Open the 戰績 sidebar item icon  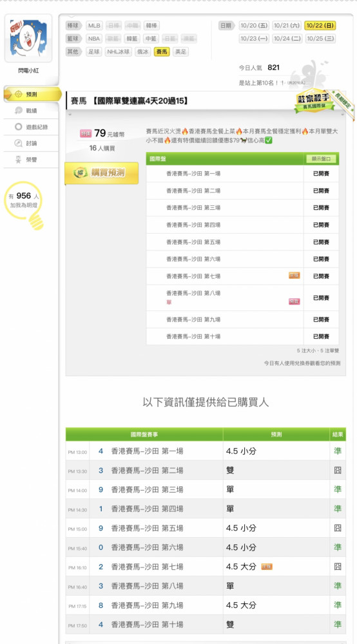pos(19,111)
